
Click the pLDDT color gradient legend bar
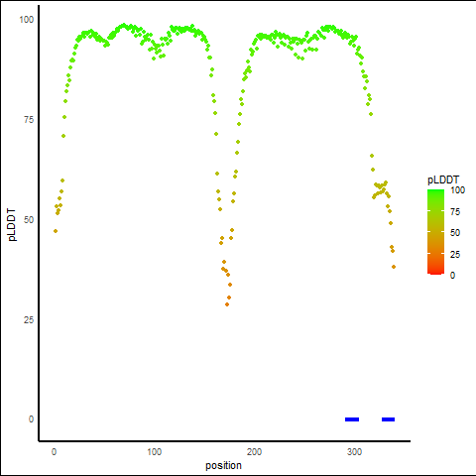[x=435, y=232]
